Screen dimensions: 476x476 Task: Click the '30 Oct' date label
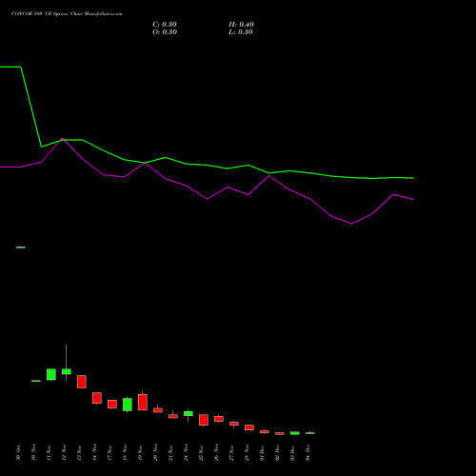[18, 453]
